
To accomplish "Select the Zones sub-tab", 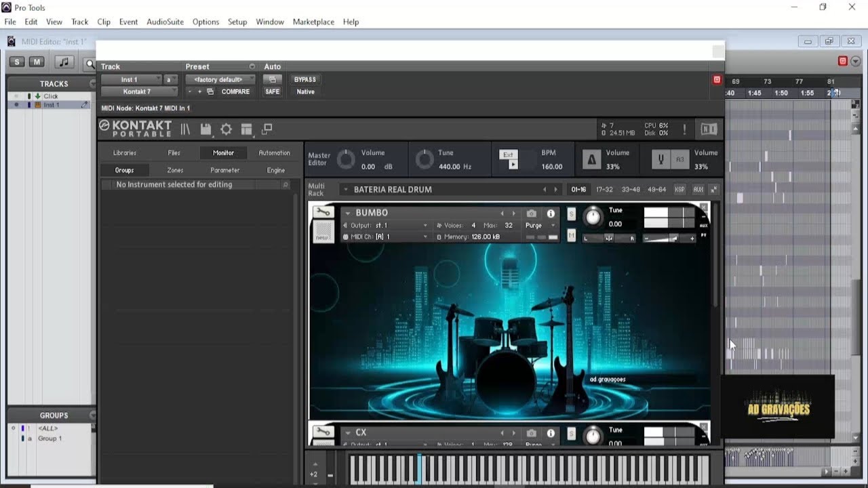I will 175,170.
